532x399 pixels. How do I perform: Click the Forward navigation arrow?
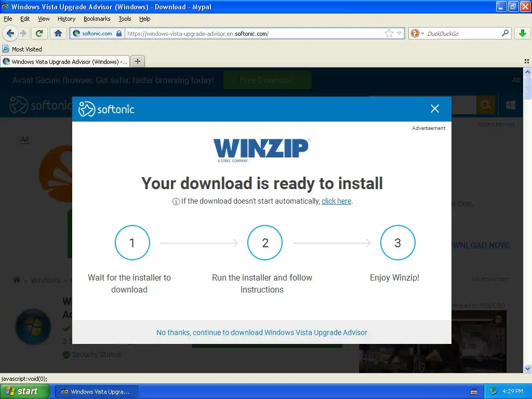click(23, 33)
